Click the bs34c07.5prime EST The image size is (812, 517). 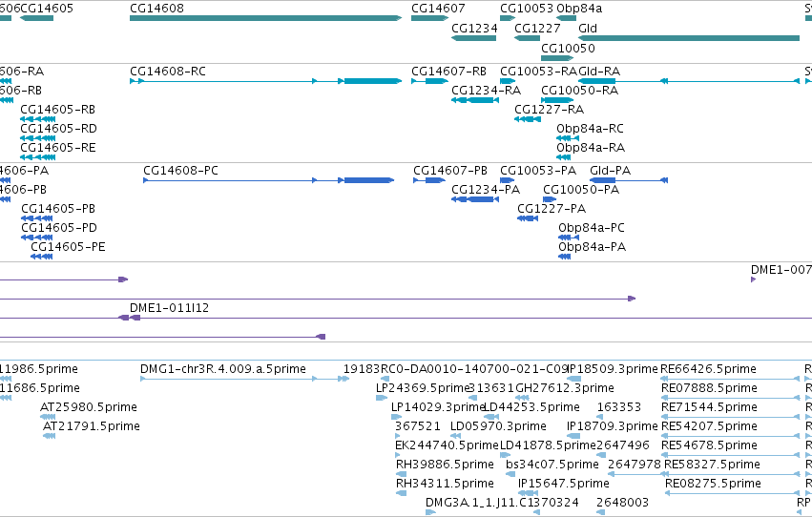(511, 475)
